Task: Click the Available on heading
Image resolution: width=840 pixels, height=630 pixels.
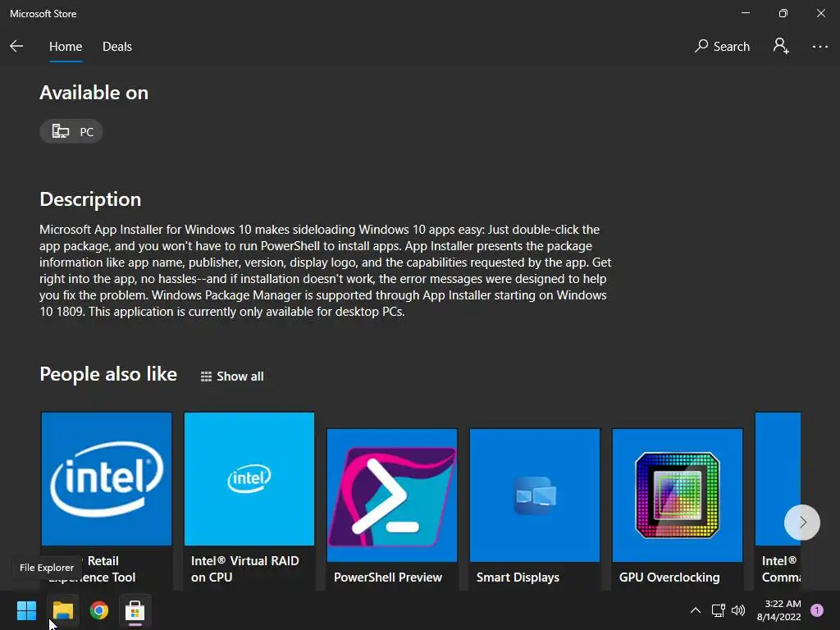Action: 94,93
